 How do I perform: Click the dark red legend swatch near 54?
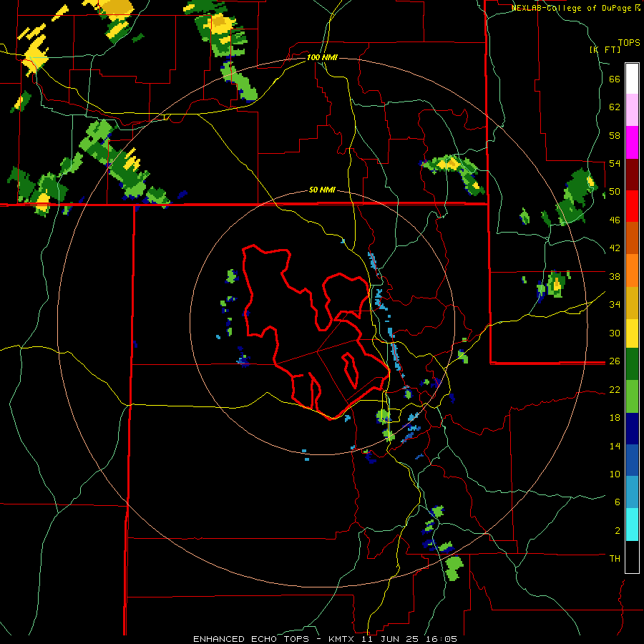click(x=632, y=174)
